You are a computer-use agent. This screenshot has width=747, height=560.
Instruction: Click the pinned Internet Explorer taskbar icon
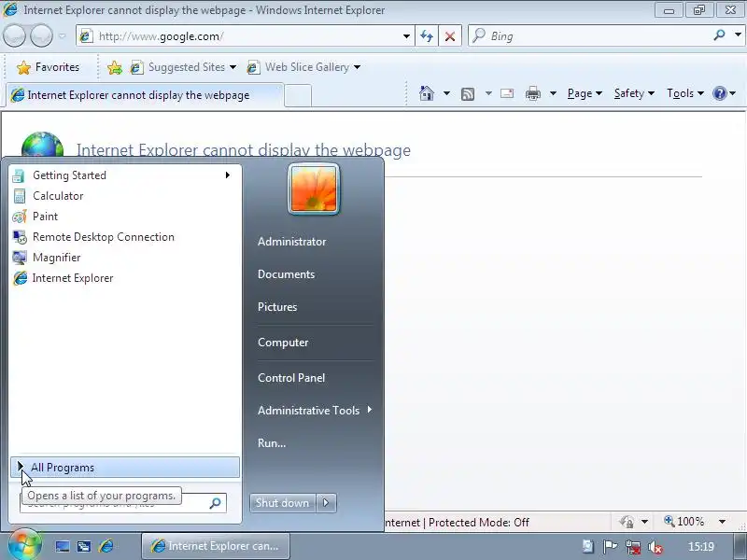106,546
